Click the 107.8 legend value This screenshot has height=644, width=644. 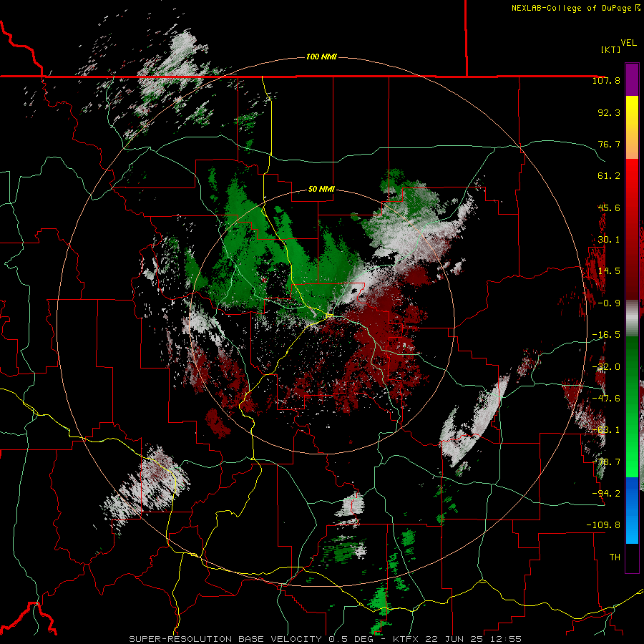click(x=606, y=81)
